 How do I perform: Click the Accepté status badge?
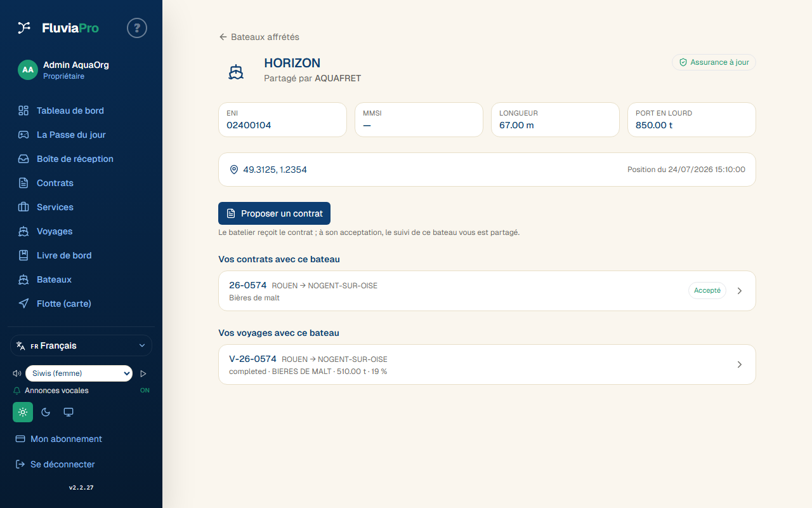[x=707, y=290]
